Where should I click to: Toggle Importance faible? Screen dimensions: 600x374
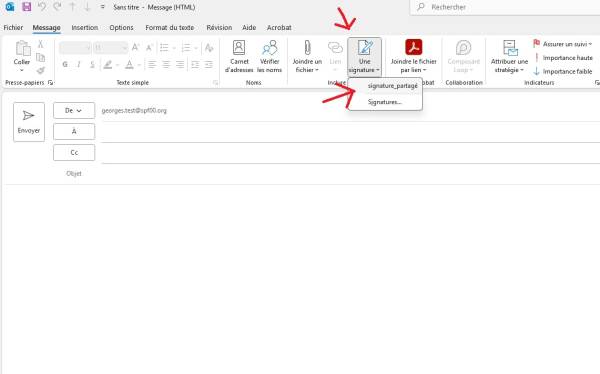tap(563, 71)
